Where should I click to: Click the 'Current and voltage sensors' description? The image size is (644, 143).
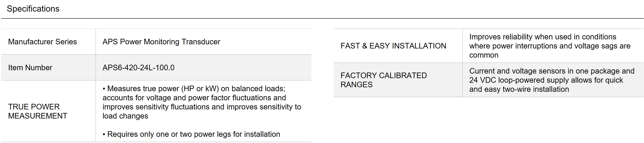552,80
